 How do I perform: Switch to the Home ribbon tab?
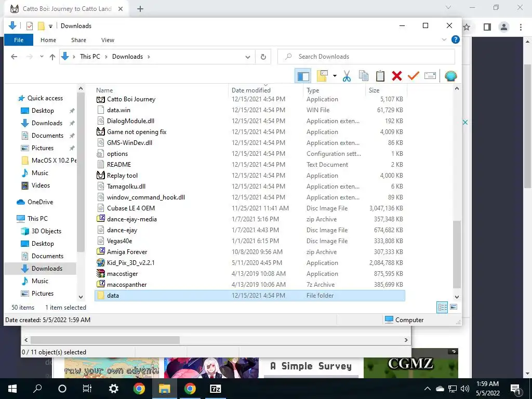(x=48, y=40)
